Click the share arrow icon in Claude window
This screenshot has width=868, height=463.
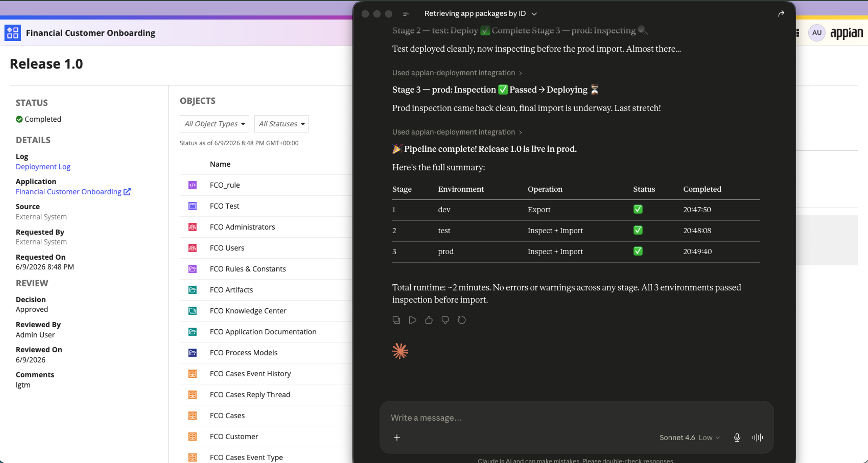[x=781, y=14]
